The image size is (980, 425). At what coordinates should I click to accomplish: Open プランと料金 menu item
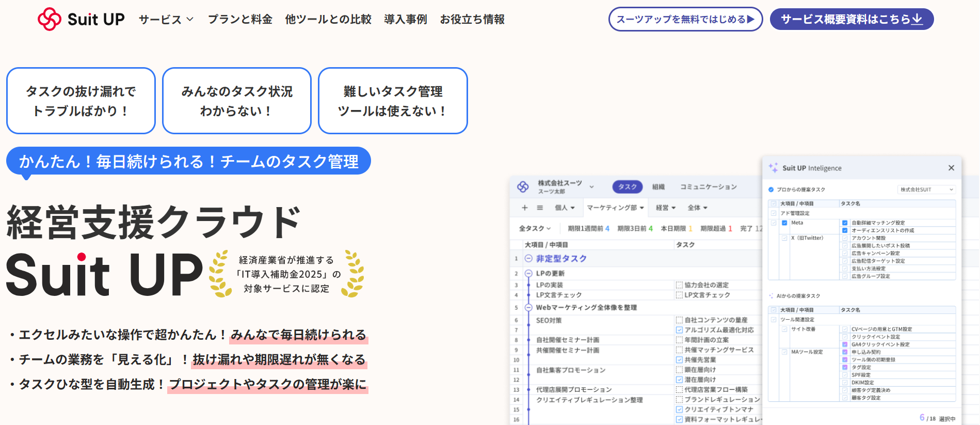click(240, 20)
